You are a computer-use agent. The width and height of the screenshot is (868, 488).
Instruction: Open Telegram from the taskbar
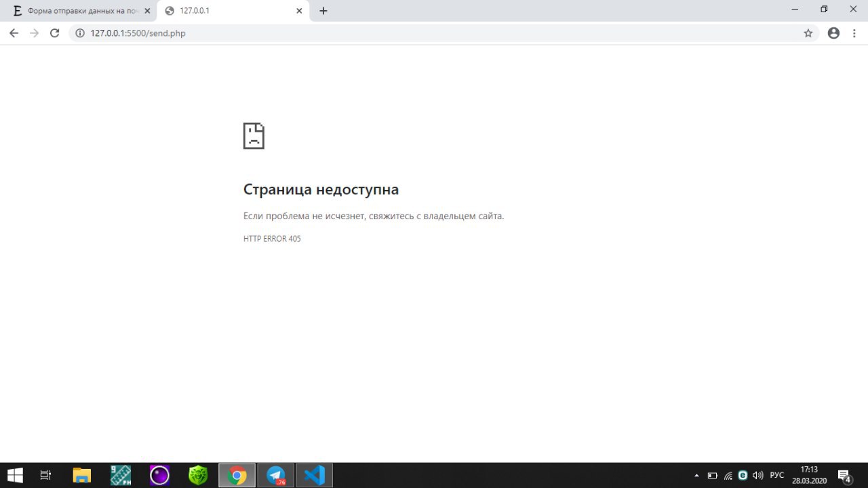coord(276,475)
